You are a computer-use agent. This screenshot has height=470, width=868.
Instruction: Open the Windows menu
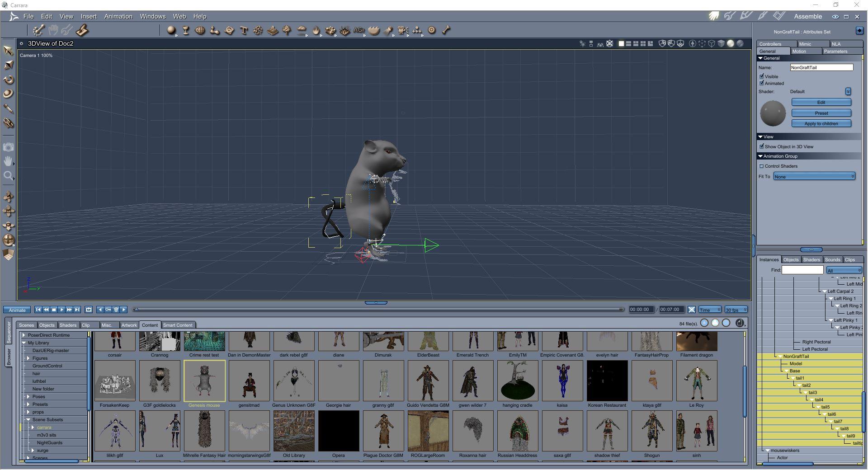[x=153, y=16]
